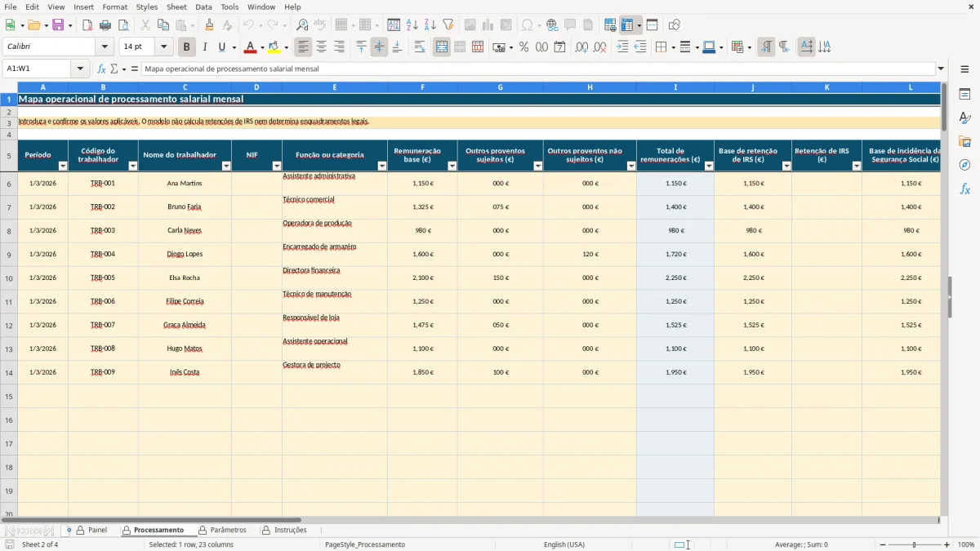Sort descending Z to A
The height and width of the screenshot is (551, 980).
click(x=430, y=25)
